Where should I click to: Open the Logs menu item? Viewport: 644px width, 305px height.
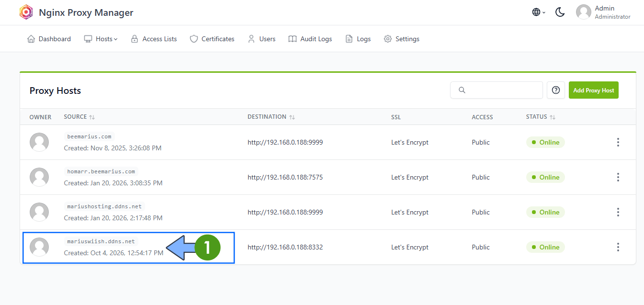point(358,39)
